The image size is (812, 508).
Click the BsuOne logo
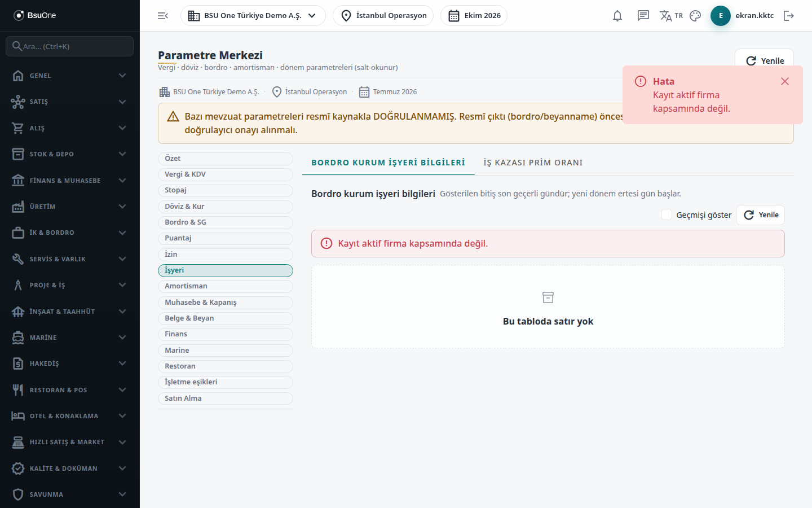coord(35,15)
